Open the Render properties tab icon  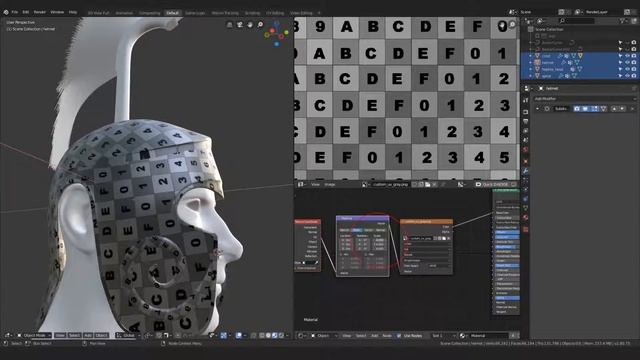pos(526,111)
